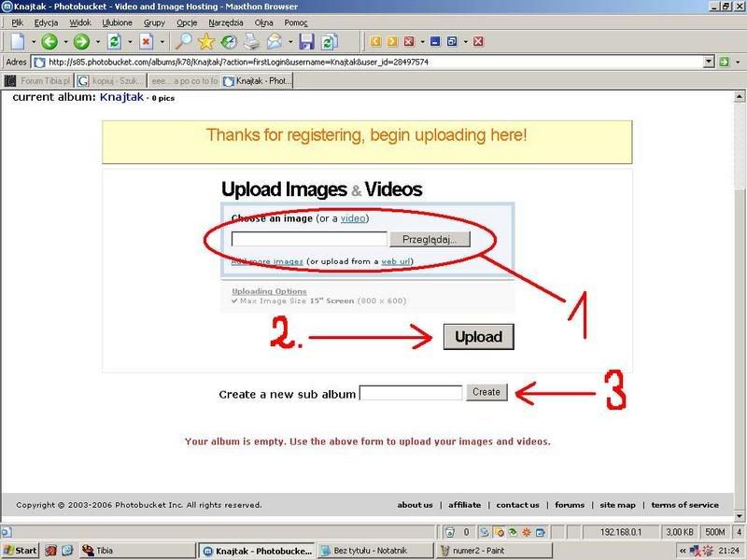Viewport: 747px width, 560px height.
Task: Open history with the clock globe icon
Action: point(229,42)
